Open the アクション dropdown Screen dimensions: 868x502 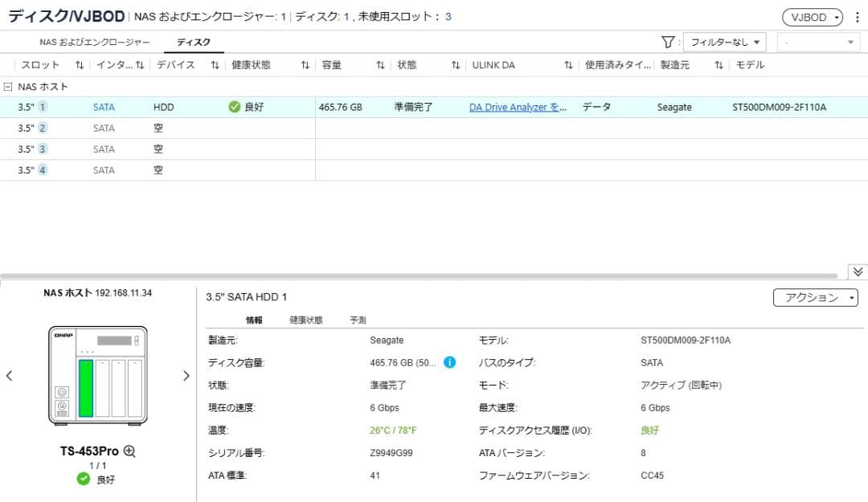[x=814, y=297]
